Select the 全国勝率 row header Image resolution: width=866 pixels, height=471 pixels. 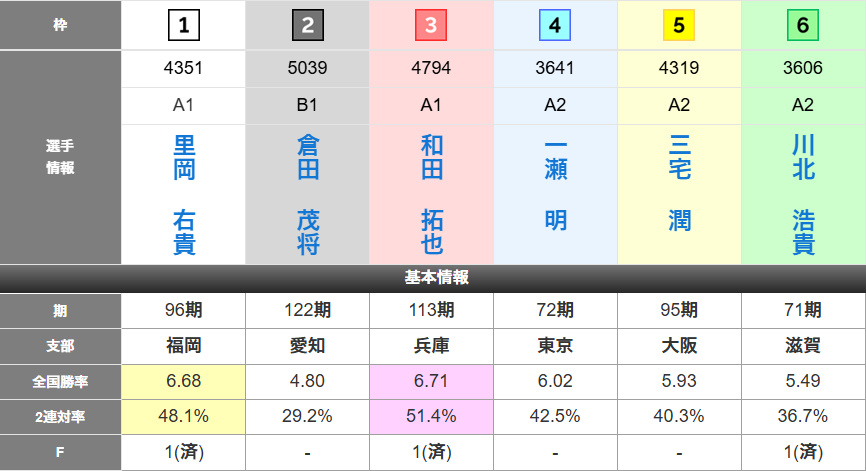[61, 381]
